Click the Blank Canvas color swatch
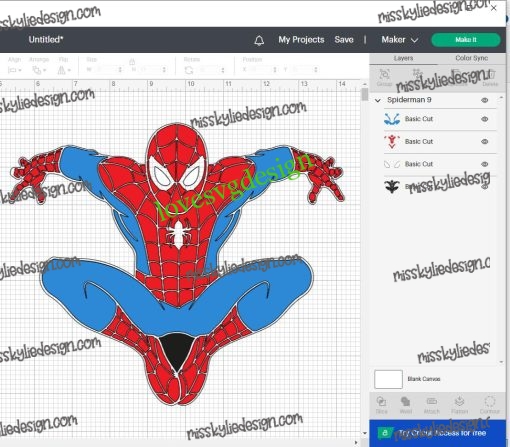 click(x=388, y=379)
